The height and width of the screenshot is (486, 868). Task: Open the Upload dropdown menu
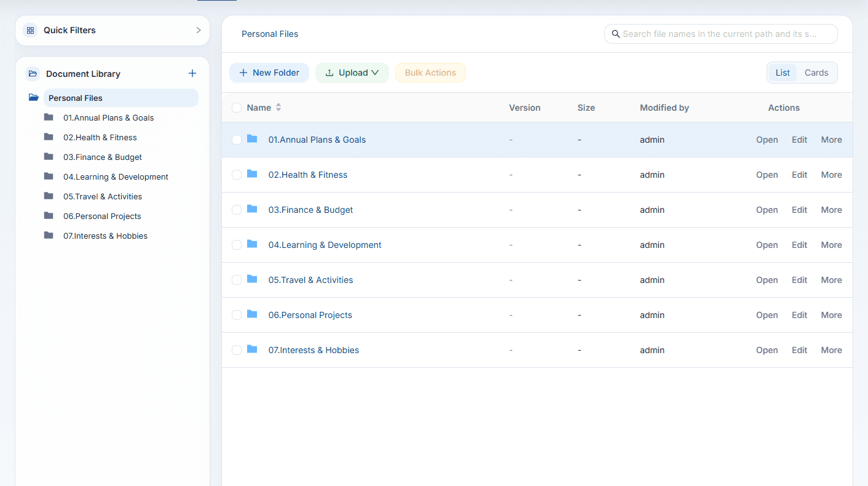point(352,73)
